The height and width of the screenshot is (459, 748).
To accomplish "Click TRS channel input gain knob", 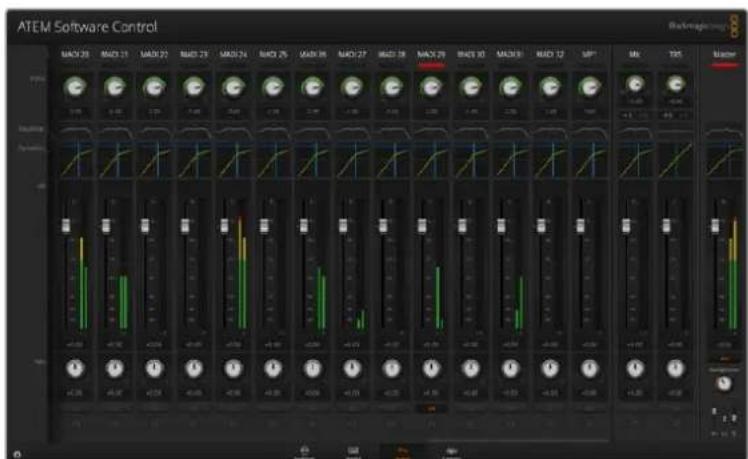I will [x=675, y=84].
